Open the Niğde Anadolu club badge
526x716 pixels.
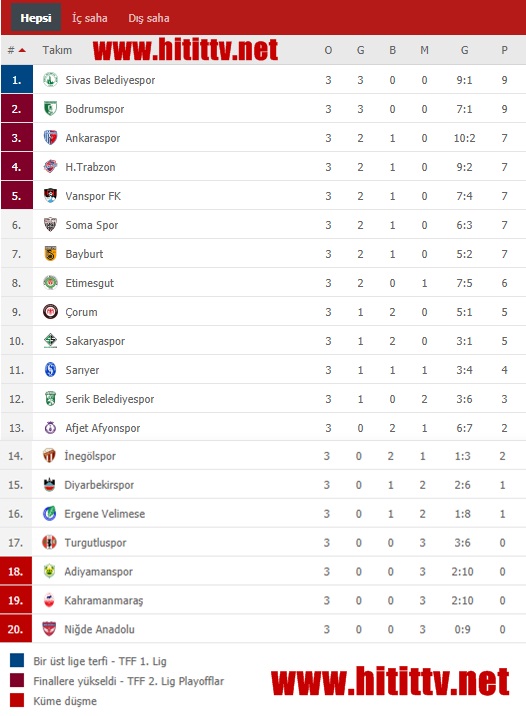coord(49,629)
